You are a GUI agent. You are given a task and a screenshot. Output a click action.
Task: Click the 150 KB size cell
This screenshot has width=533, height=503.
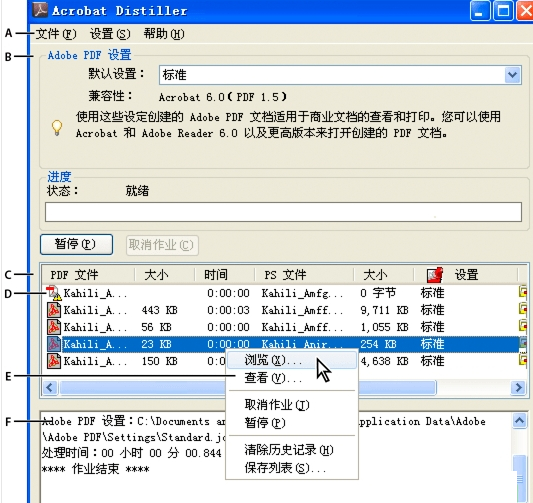pos(159,361)
